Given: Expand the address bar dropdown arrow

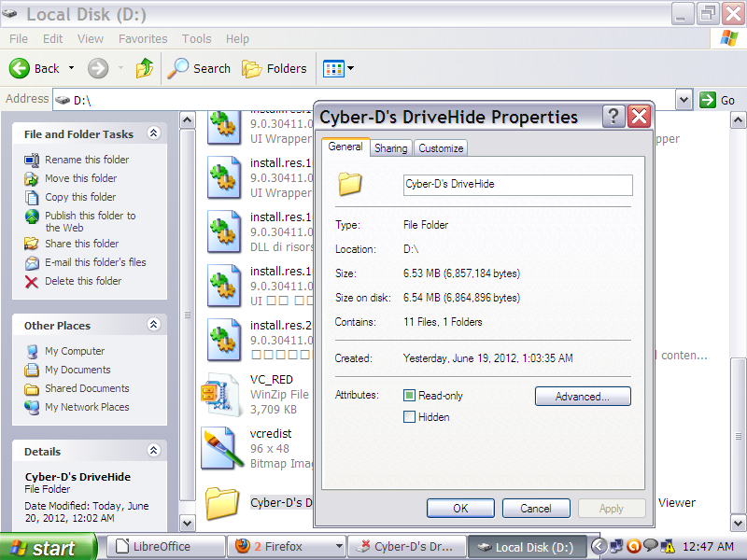Looking at the screenshot, I should 684,100.
